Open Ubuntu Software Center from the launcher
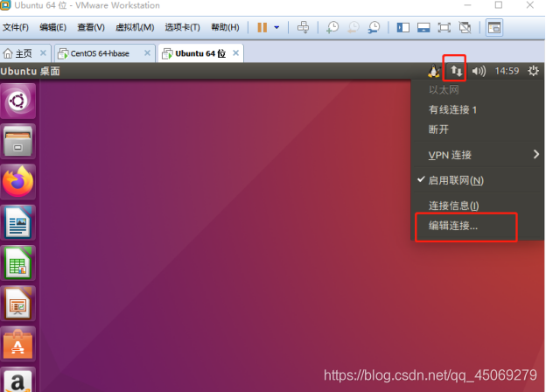Image resolution: width=546 pixels, height=392 pixels. pos(17,344)
